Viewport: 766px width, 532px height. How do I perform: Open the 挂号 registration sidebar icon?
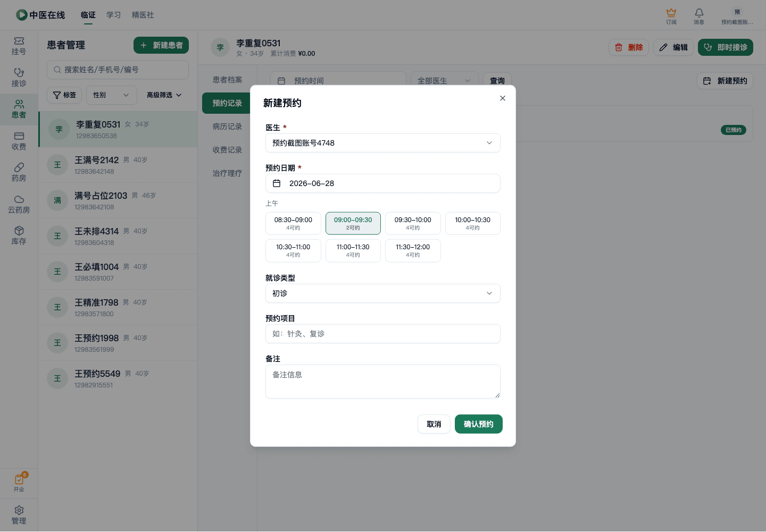[x=19, y=46]
